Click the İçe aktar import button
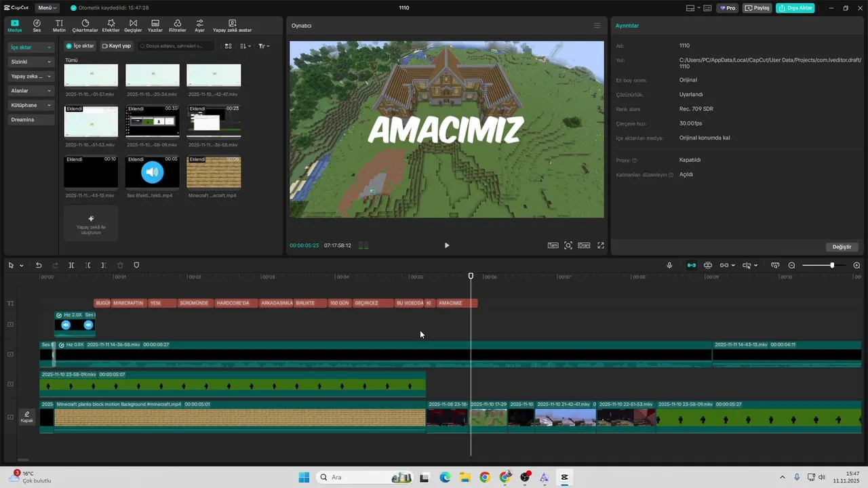 (80, 46)
